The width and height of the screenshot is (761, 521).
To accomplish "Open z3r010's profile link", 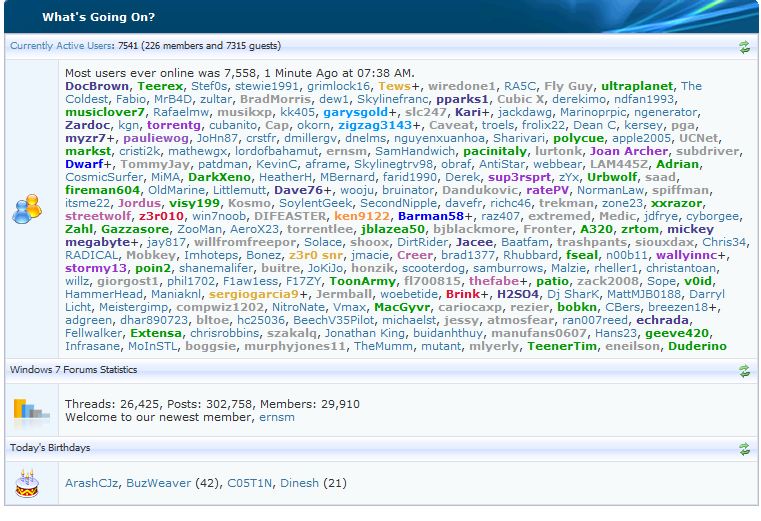I will tap(161, 216).
